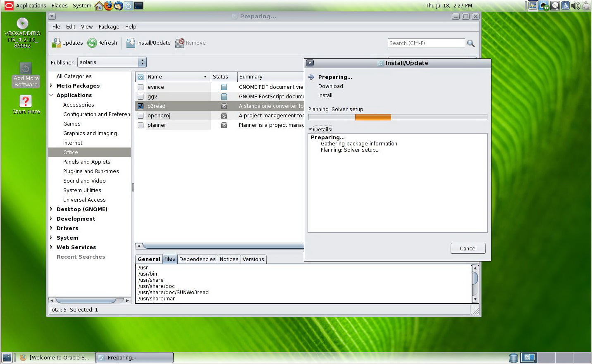Click in the Search (Ctrl-F) field
Viewport: 592px width, 364px height.
coord(426,43)
